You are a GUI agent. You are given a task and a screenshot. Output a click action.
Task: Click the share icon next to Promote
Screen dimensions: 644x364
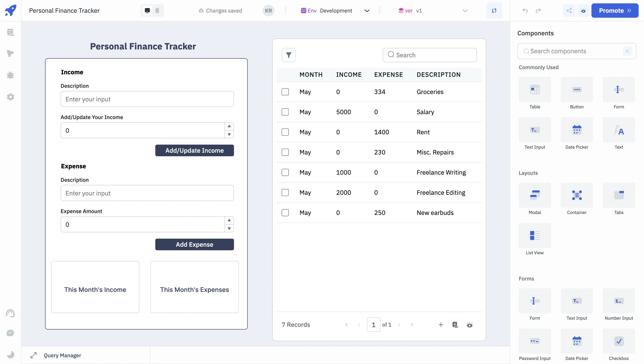click(569, 11)
